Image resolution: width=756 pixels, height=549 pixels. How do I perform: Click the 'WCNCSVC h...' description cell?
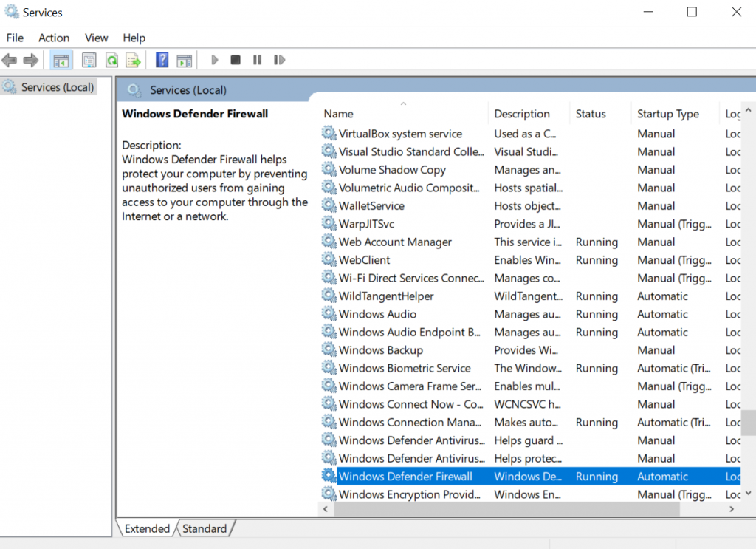click(x=527, y=403)
